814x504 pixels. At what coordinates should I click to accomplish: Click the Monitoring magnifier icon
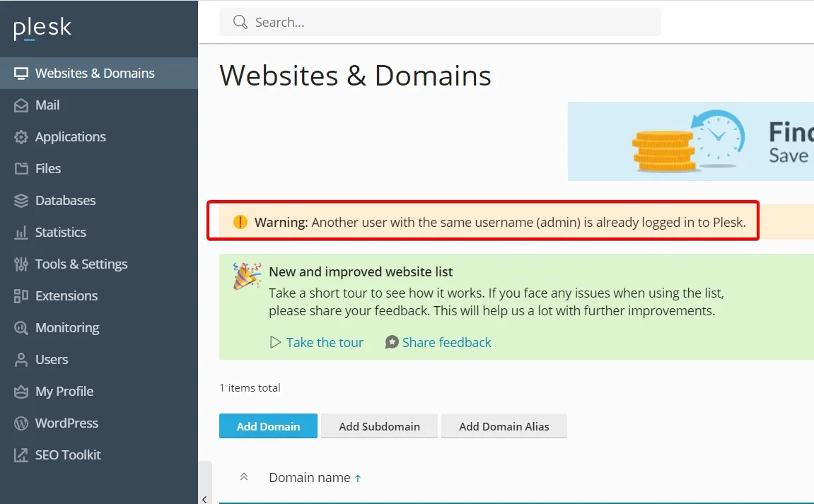click(x=21, y=328)
